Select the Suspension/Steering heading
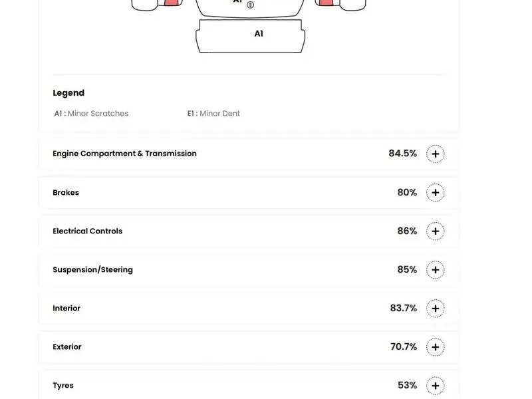Image resolution: width=532 pixels, height=399 pixels. click(x=92, y=270)
